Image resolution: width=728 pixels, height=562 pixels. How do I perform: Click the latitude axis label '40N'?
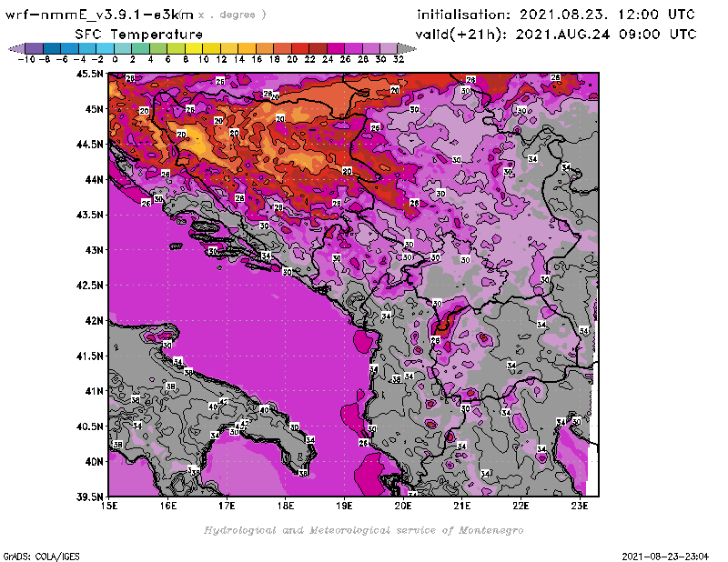click(95, 462)
